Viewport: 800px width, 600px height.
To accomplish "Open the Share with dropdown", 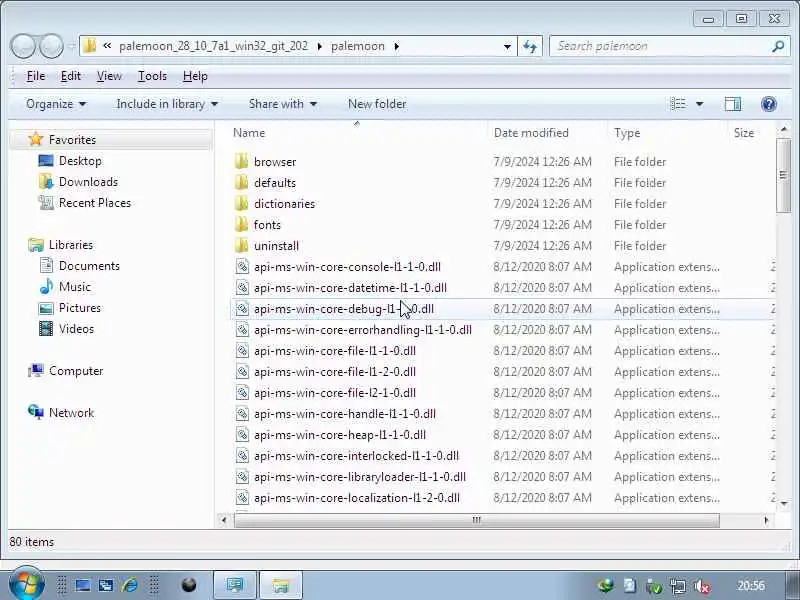I will (x=283, y=104).
